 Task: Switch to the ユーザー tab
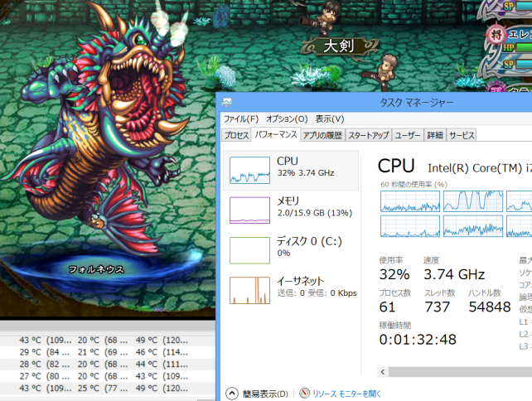coord(408,135)
